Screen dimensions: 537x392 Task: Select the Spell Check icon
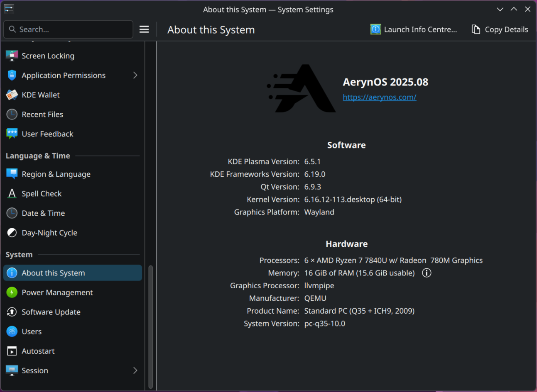tap(12, 194)
